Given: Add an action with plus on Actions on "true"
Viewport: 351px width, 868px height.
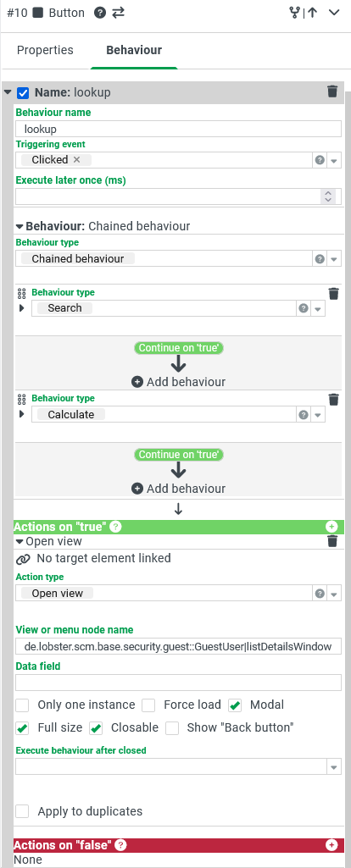Looking at the screenshot, I should click(331, 527).
